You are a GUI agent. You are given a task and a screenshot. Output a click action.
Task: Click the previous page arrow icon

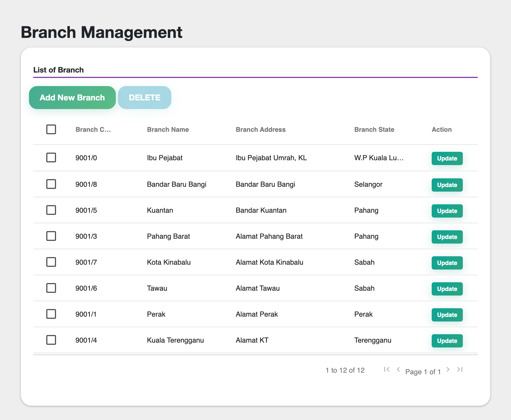pos(398,369)
